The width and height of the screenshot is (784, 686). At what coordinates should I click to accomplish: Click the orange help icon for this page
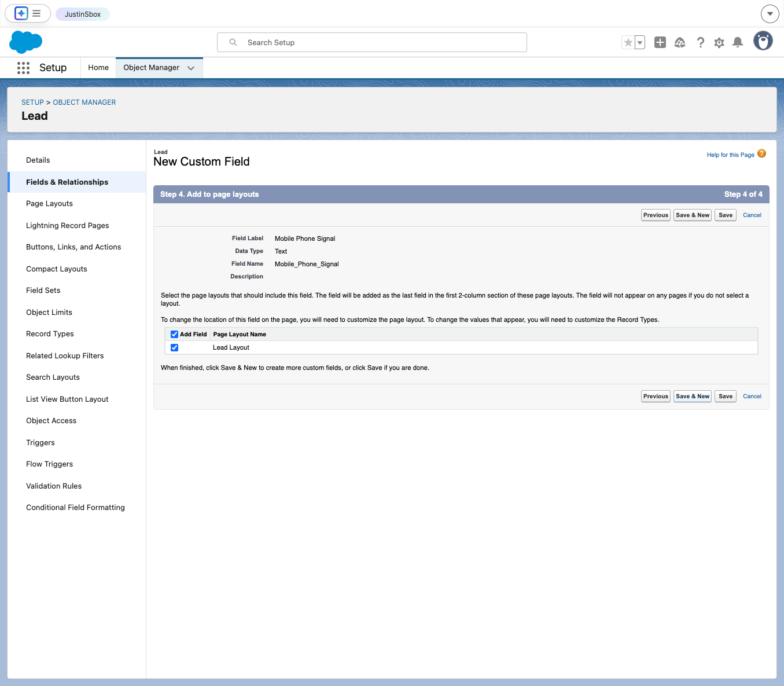click(x=761, y=153)
